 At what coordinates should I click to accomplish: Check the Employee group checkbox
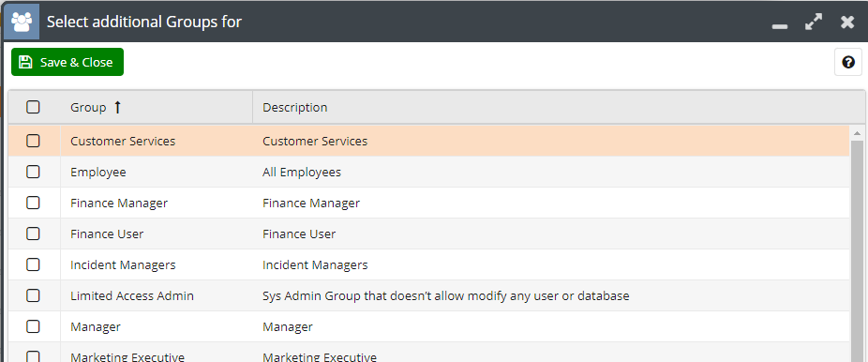[33, 173]
